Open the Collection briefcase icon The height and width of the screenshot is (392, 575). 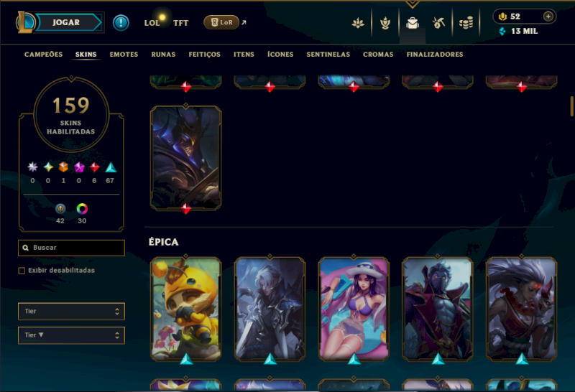click(413, 23)
